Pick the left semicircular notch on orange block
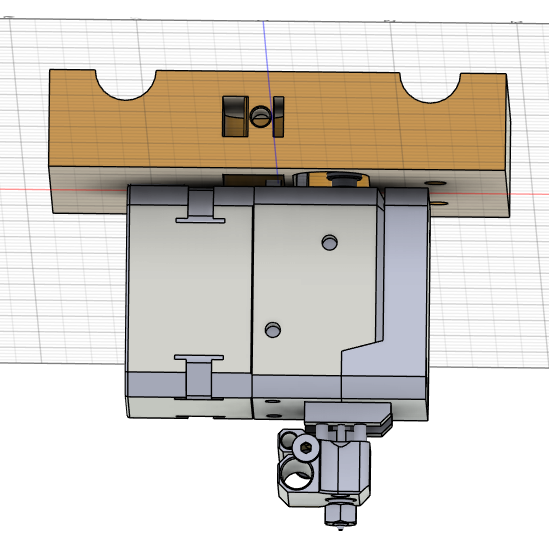Viewport: 549px width, 551px height. pyautogui.click(x=126, y=84)
